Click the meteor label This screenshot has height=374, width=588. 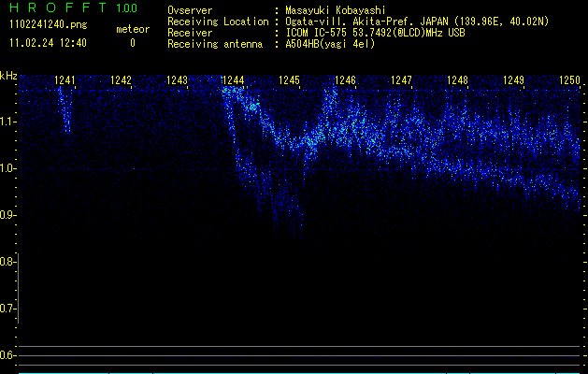[x=133, y=29]
